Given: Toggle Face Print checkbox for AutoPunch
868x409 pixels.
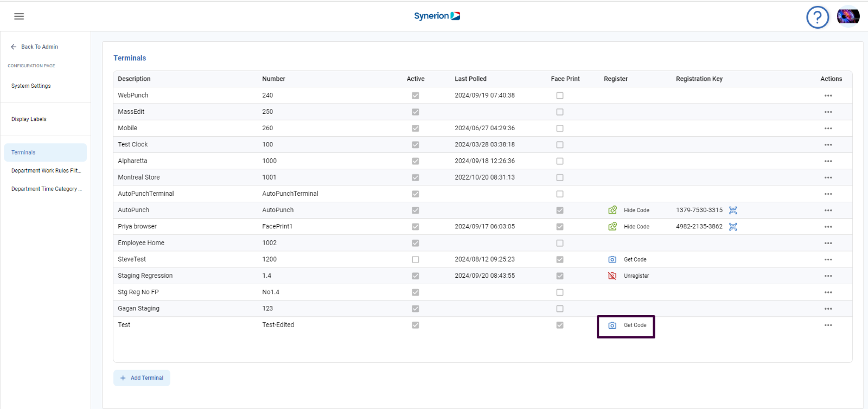Looking at the screenshot, I should point(560,210).
